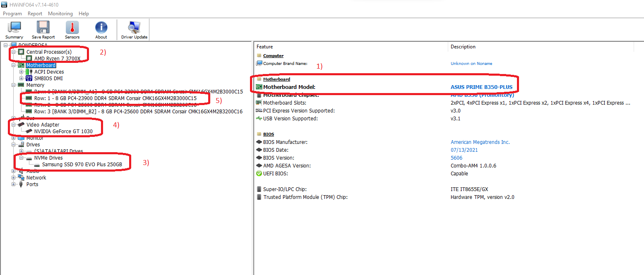Image resolution: width=644 pixels, height=275 pixels.
Task: Expand the ACPI Devices node
Action: pos(22,72)
